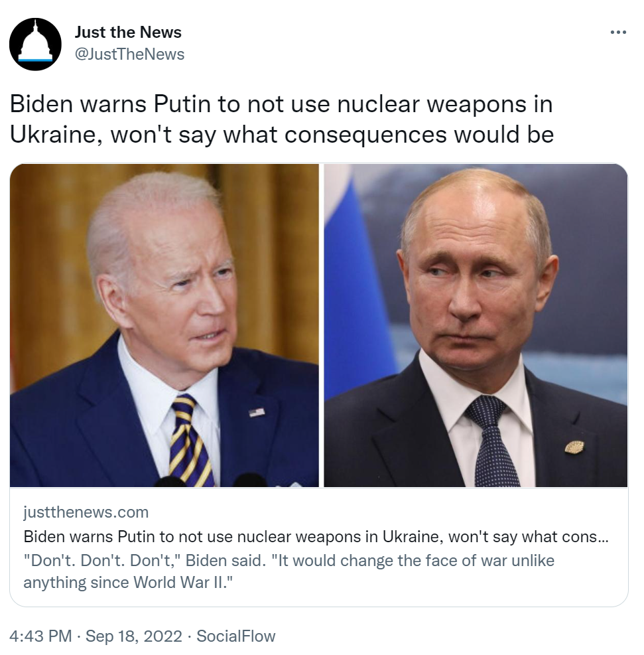Click the card description quoting "Don't. Don't. Don't"

coord(289,571)
